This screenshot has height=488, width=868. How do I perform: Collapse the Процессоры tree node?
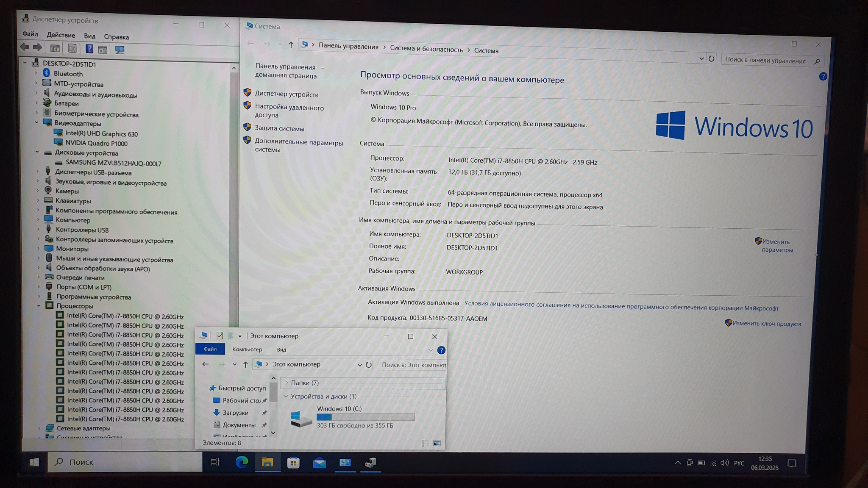[39, 305]
